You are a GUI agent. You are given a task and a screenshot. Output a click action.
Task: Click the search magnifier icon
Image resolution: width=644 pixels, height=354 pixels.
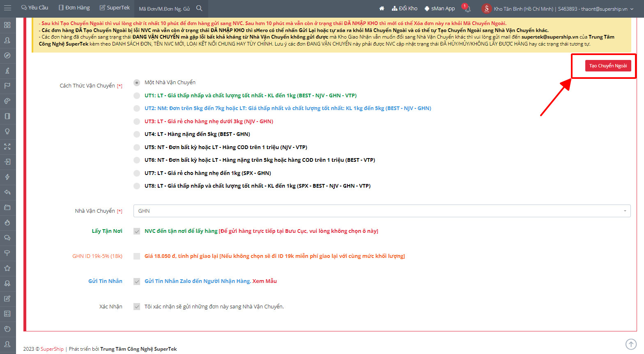199,8
